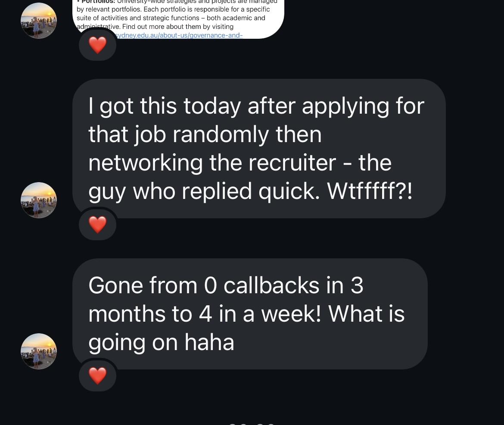Image resolution: width=504 pixels, height=425 pixels.
Task: Click the text "that job randomly then"
Action: pos(205,135)
